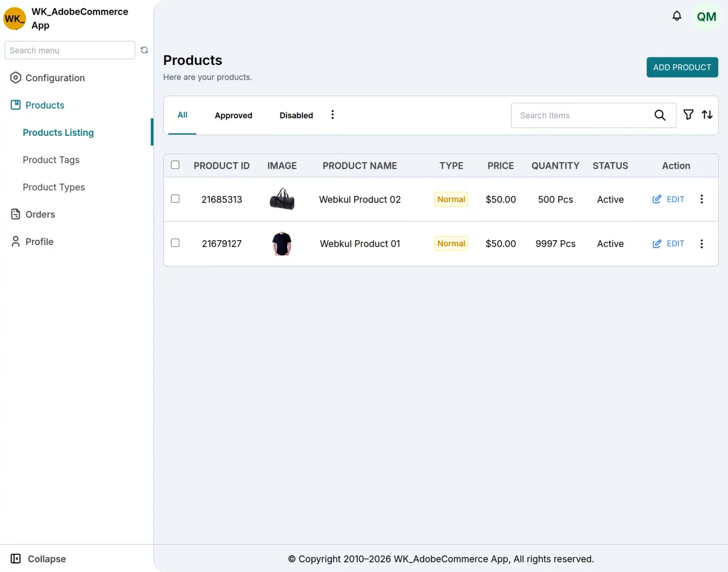
Task: Click the refresh icon beside menu search
Action: click(144, 50)
